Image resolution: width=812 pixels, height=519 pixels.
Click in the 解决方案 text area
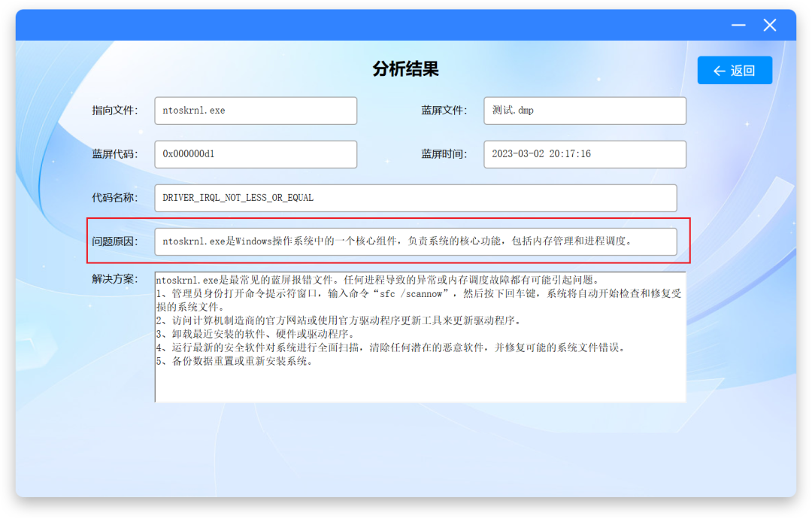pyautogui.click(x=420, y=337)
